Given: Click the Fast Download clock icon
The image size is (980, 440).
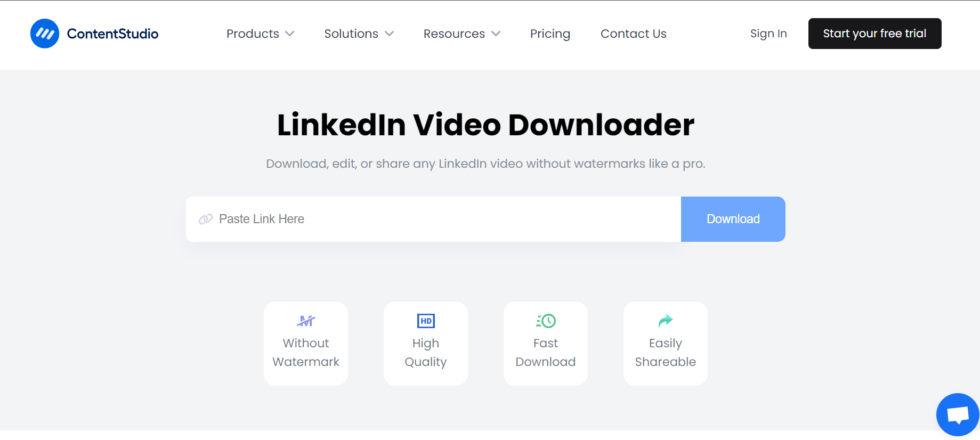Looking at the screenshot, I should click(546, 321).
